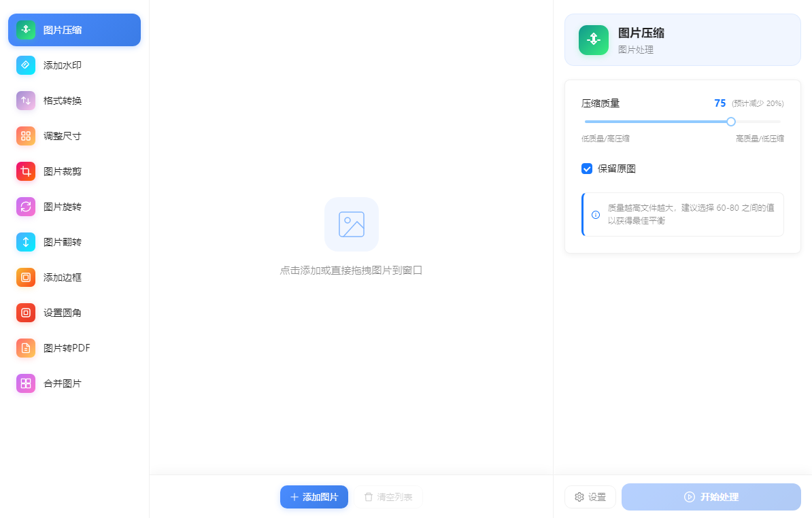812x518 pixels.
Task: Choose 图片转PDF in the sidebar
Action: coord(75,348)
